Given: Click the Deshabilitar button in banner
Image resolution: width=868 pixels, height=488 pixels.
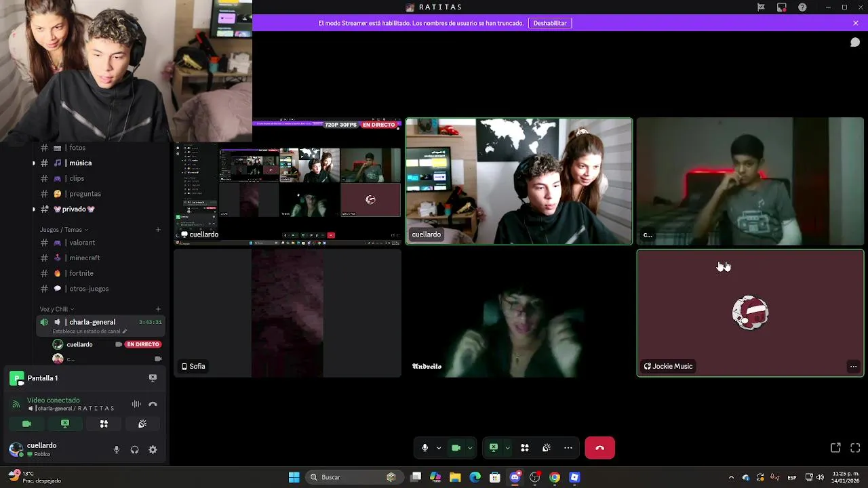Looking at the screenshot, I should [550, 23].
